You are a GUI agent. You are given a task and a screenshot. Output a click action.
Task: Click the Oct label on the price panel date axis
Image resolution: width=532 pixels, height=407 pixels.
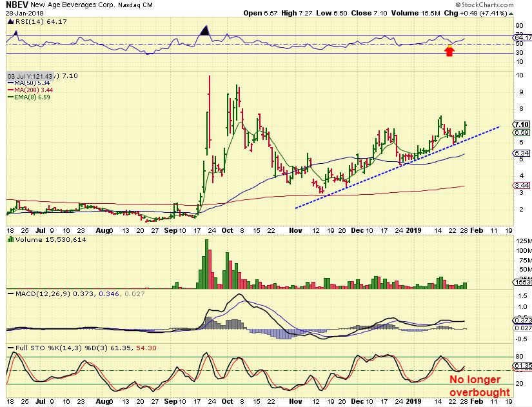227,230
